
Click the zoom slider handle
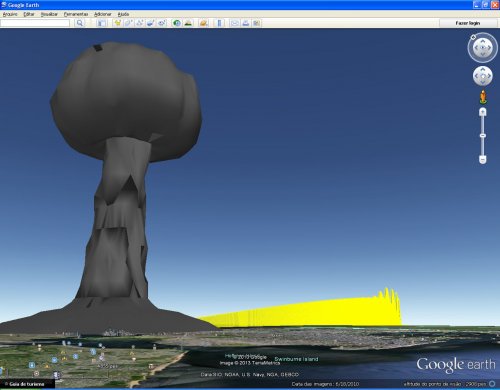pos(483,135)
